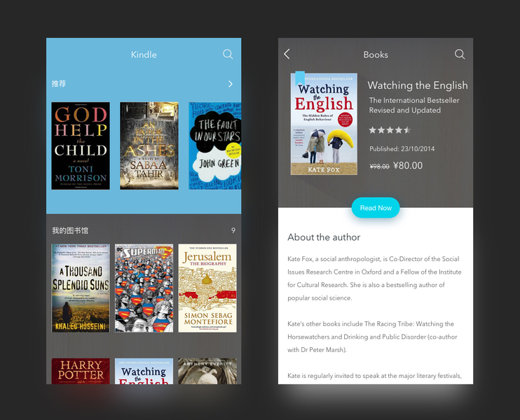
Task: Tap the large Watching the English cover
Action: tap(324, 124)
